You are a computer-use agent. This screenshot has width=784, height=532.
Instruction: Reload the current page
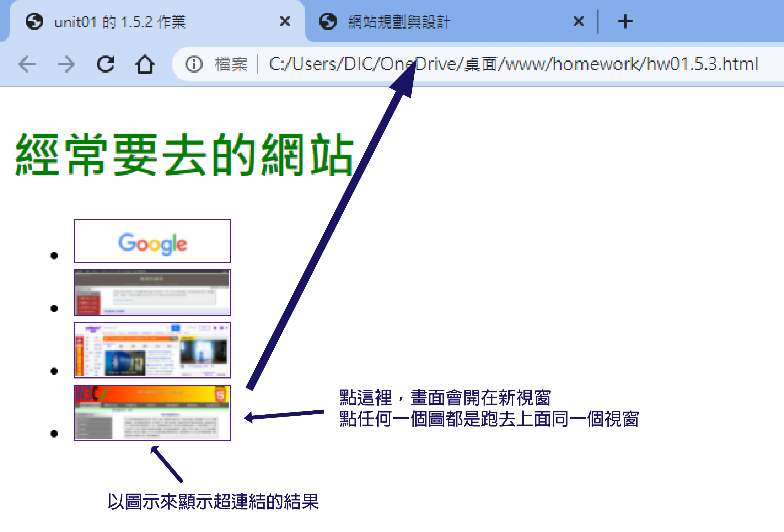tap(106, 64)
